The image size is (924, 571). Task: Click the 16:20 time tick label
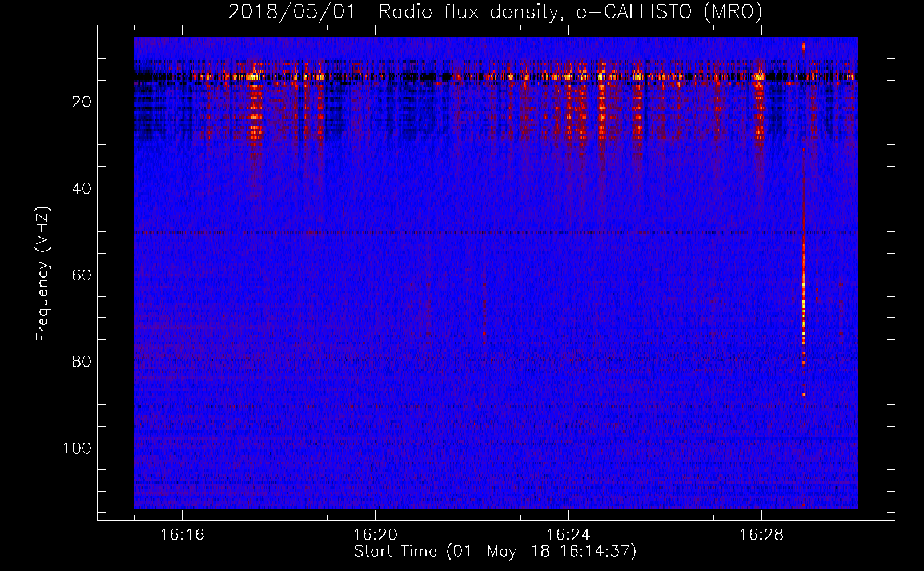pos(375,535)
